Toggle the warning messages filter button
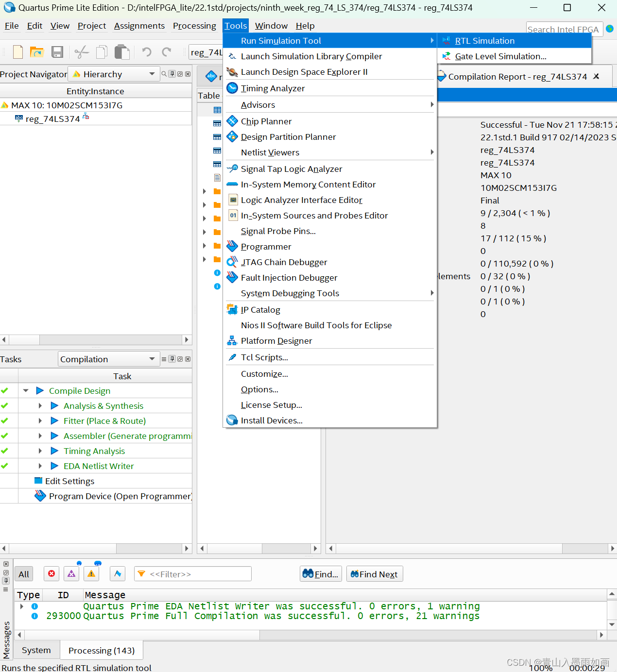617x672 pixels. pyautogui.click(x=91, y=574)
